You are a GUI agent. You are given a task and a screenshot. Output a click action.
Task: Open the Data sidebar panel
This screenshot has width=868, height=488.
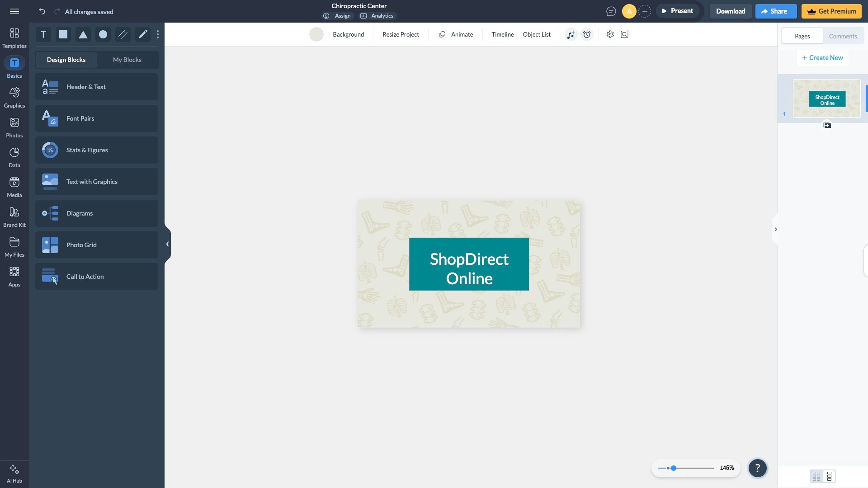(14, 157)
